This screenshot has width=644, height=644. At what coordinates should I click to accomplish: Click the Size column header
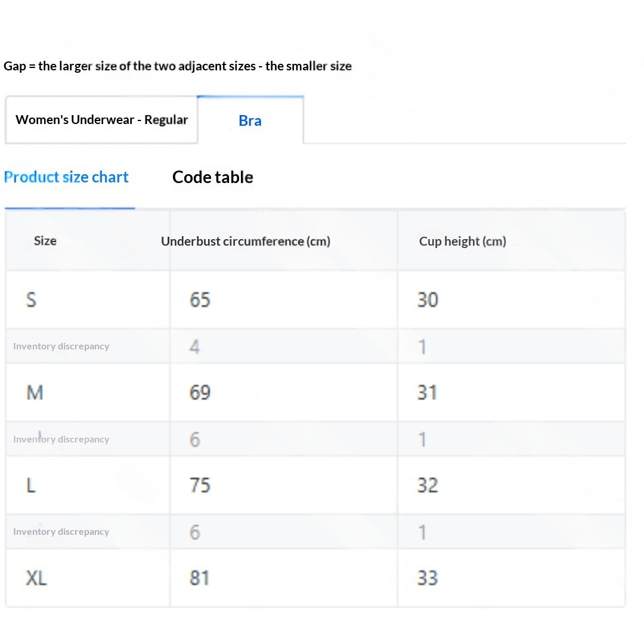[x=45, y=241]
